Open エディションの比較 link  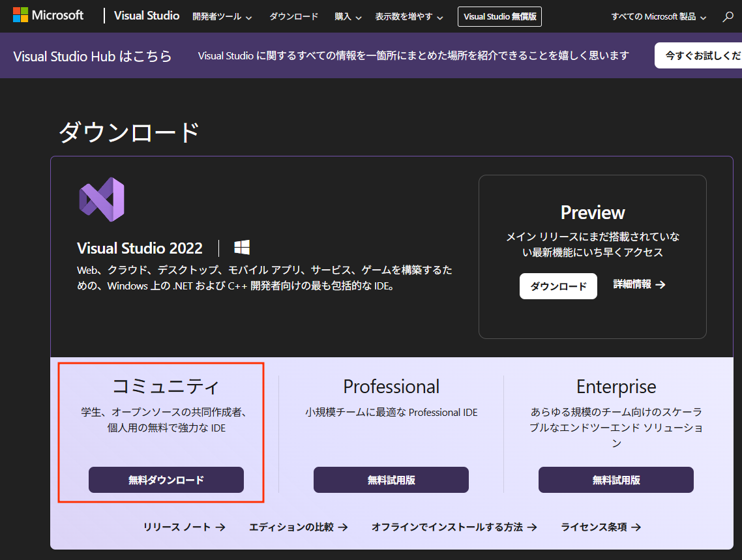(x=298, y=527)
